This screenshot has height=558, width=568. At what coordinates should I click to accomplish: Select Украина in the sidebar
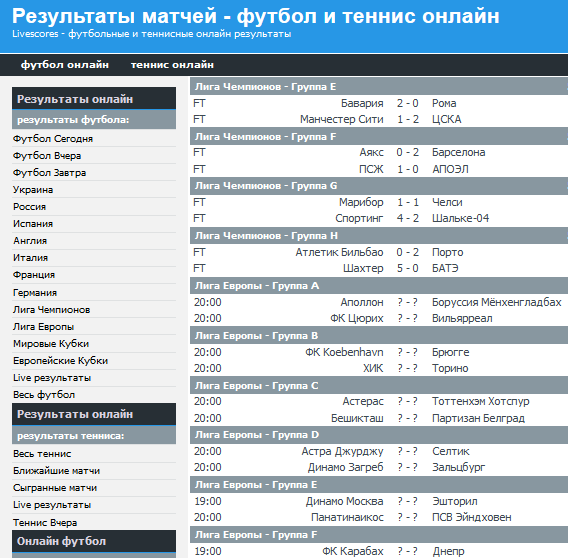[33, 190]
